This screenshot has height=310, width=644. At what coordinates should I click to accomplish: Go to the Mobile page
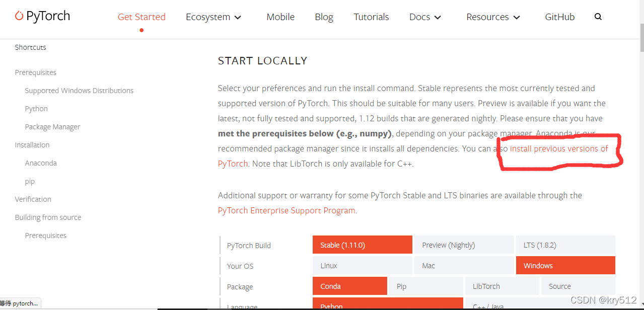pos(280,17)
